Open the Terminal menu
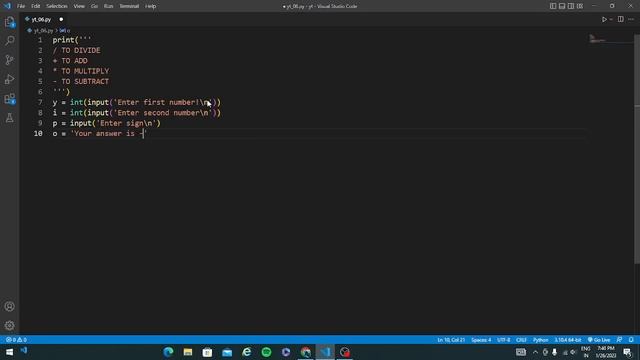This screenshot has height=360, width=640. (129, 6)
